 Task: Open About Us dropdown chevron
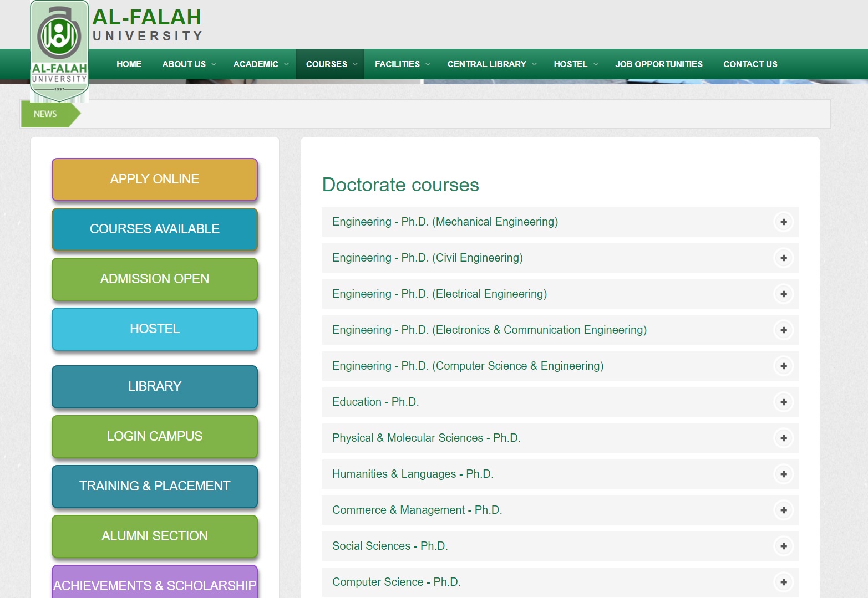pyautogui.click(x=214, y=64)
